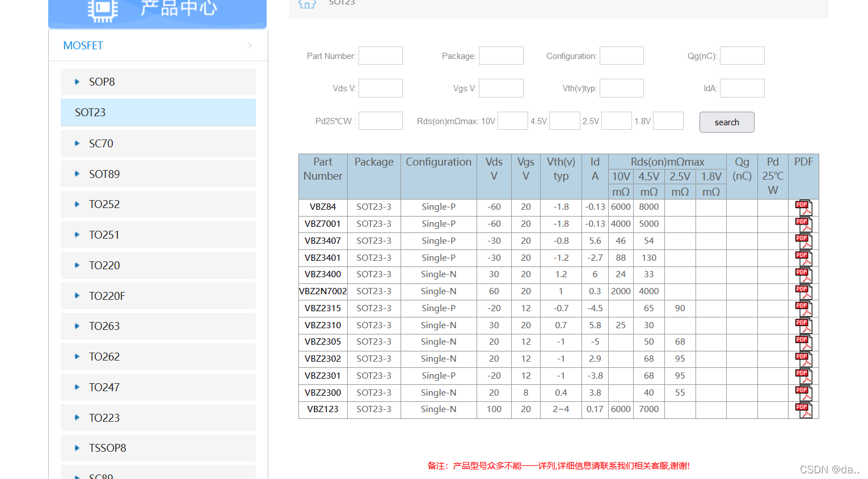
Task: Open the PDF datasheet for VBZ7001
Action: pyautogui.click(x=803, y=223)
